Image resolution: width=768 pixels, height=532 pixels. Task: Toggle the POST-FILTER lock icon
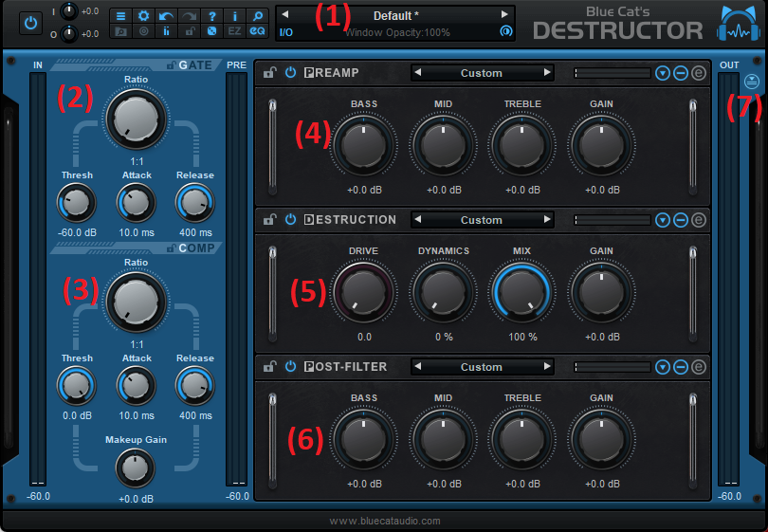tap(269, 367)
